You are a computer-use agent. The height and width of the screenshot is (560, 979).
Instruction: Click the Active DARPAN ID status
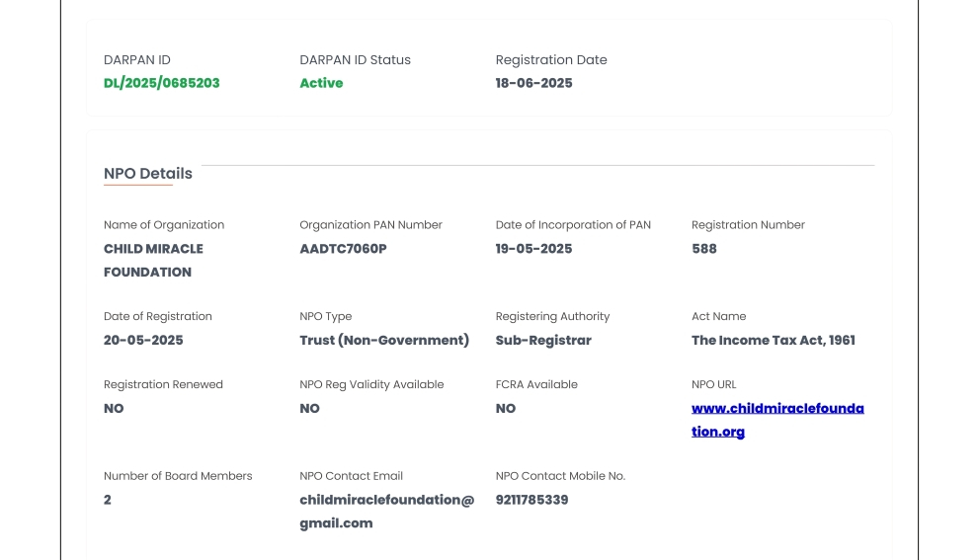click(x=321, y=83)
